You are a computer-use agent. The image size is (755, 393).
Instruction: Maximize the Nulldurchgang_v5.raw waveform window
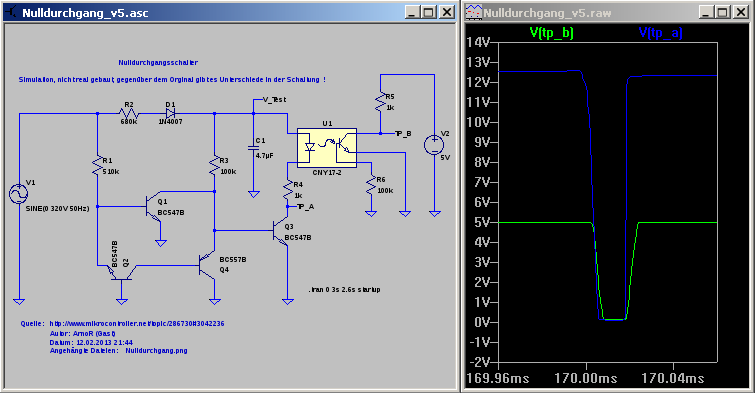click(x=722, y=13)
